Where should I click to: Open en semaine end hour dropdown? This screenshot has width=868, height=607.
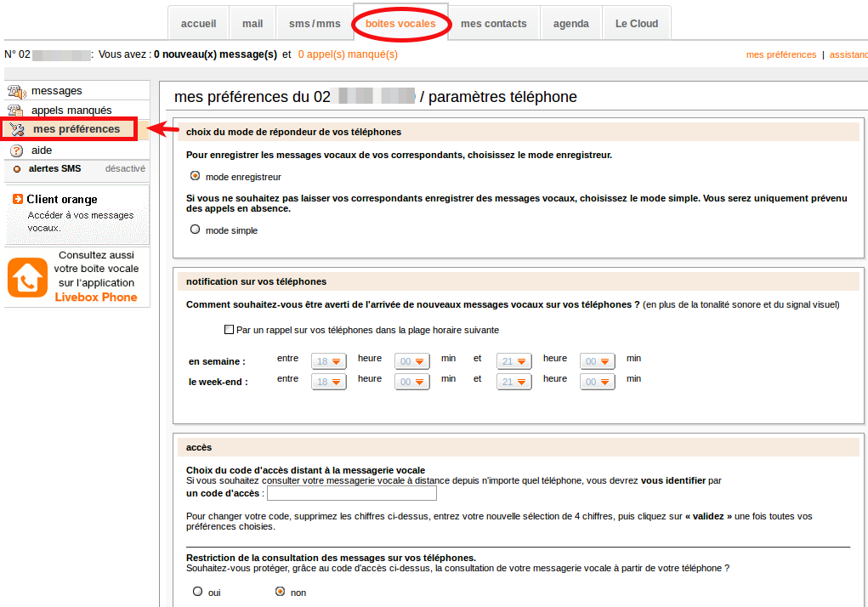point(513,361)
